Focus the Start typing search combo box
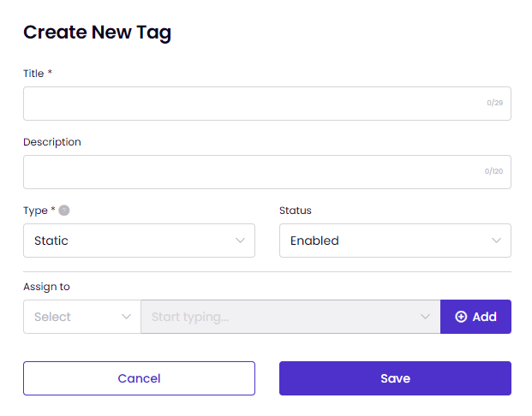The width and height of the screenshot is (532, 416). [x=290, y=317]
